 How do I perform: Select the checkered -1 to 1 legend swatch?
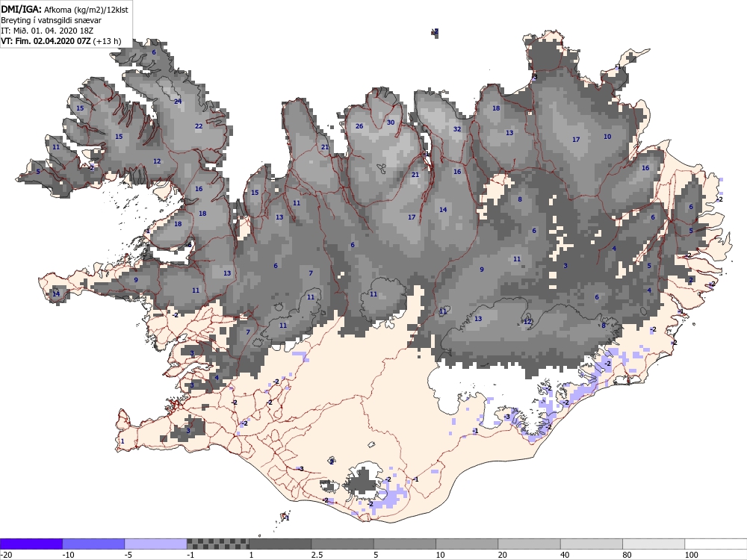tap(217, 544)
